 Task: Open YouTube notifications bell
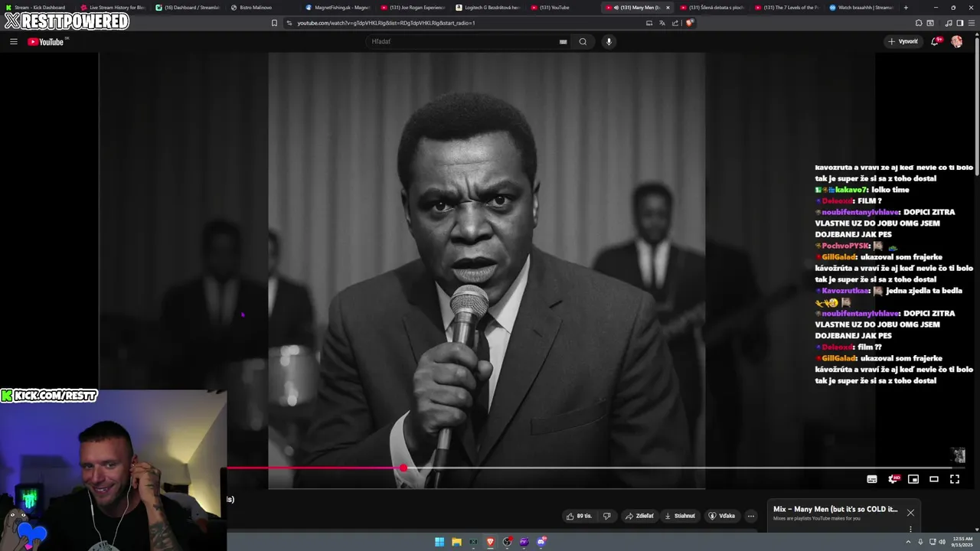point(935,41)
